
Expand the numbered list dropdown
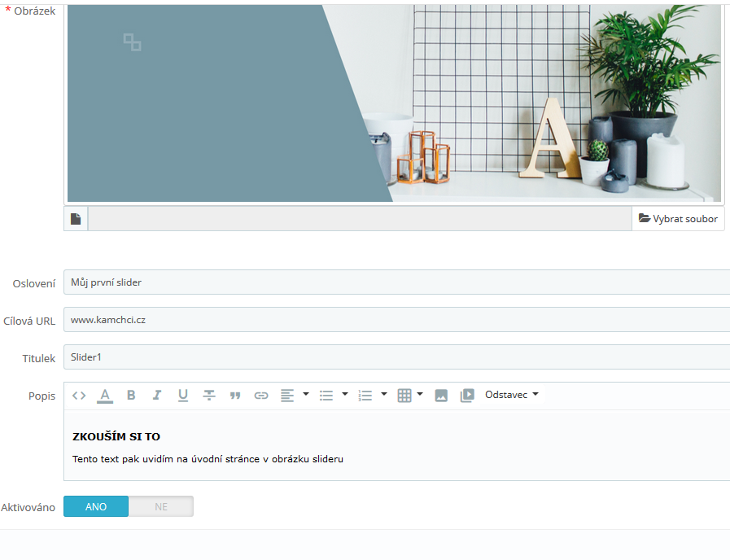[384, 395]
